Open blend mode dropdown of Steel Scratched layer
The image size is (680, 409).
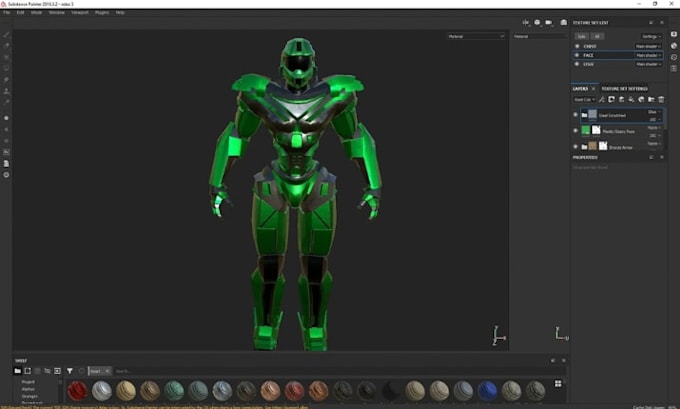point(654,112)
